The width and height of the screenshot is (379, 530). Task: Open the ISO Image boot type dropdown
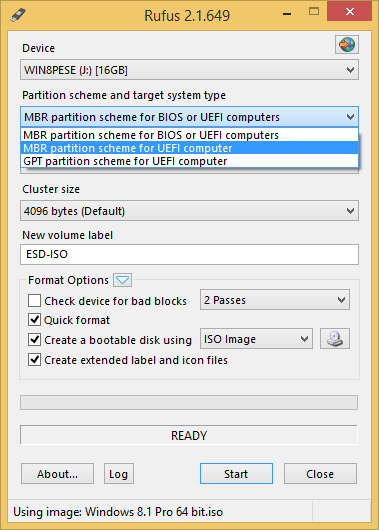click(x=256, y=339)
